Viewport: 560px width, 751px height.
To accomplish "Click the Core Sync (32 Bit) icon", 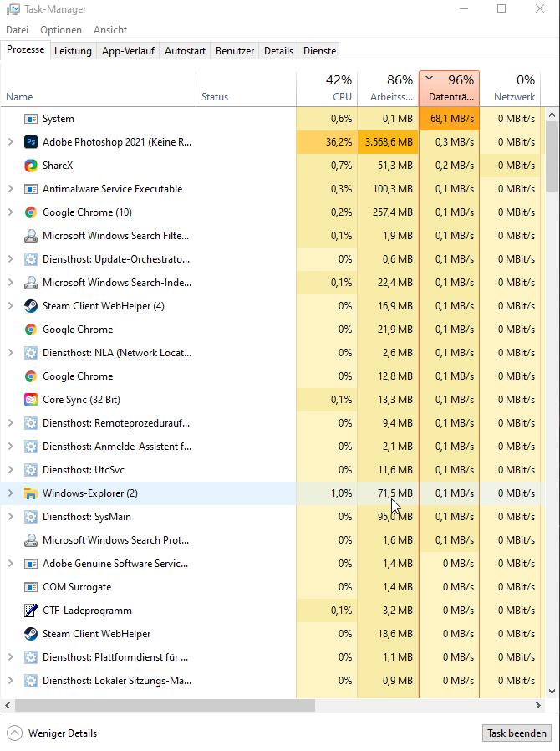I will pos(31,400).
